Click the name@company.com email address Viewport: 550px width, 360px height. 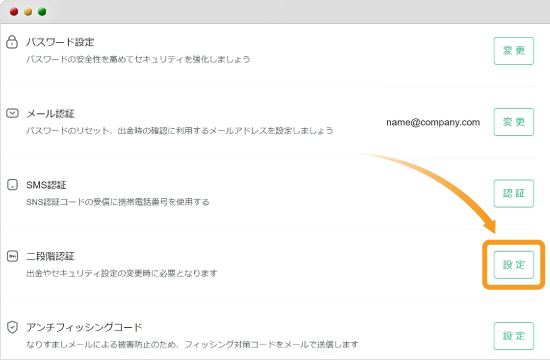(x=433, y=122)
